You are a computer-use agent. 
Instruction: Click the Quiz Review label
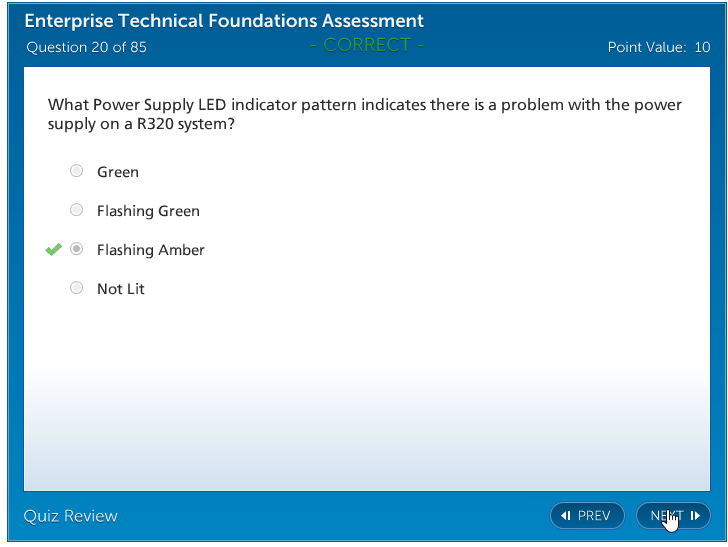(x=71, y=516)
